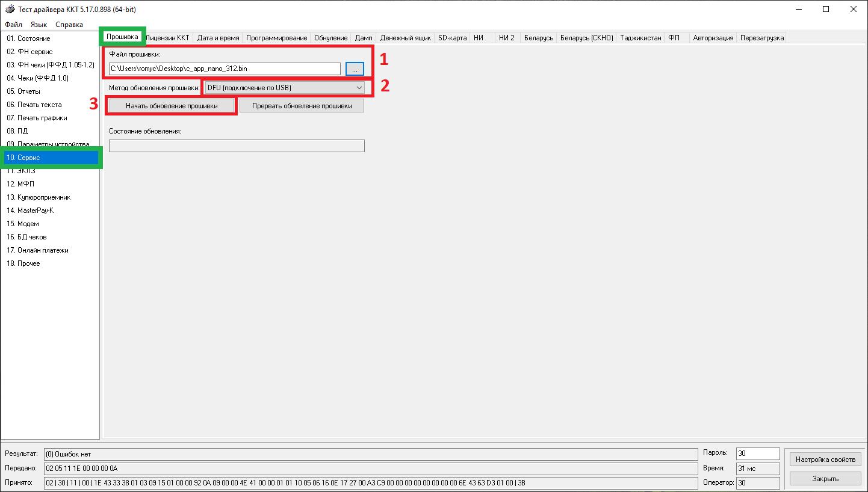Image resolution: width=868 pixels, height=492 pixels.
Task: Switch to Лицензии ККТ tab
Action: coord(169,38)
